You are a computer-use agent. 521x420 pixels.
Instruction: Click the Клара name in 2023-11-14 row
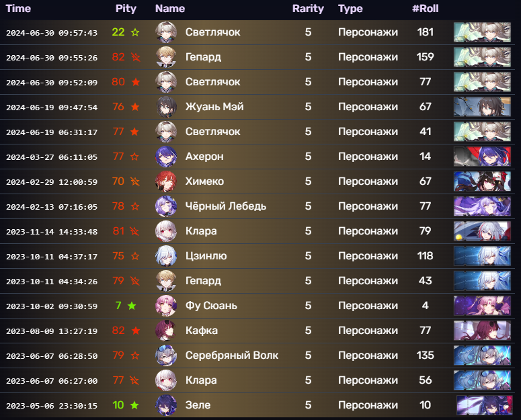(x=201, y=231)
